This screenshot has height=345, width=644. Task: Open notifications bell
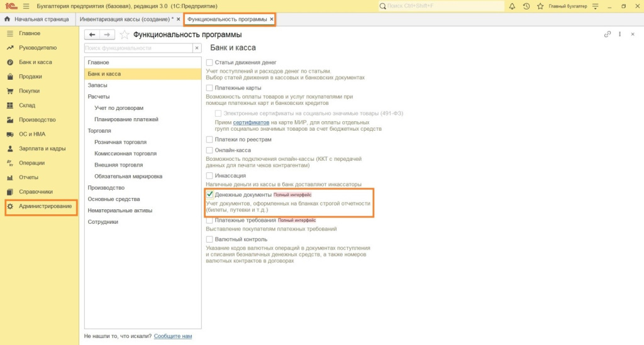512,6
